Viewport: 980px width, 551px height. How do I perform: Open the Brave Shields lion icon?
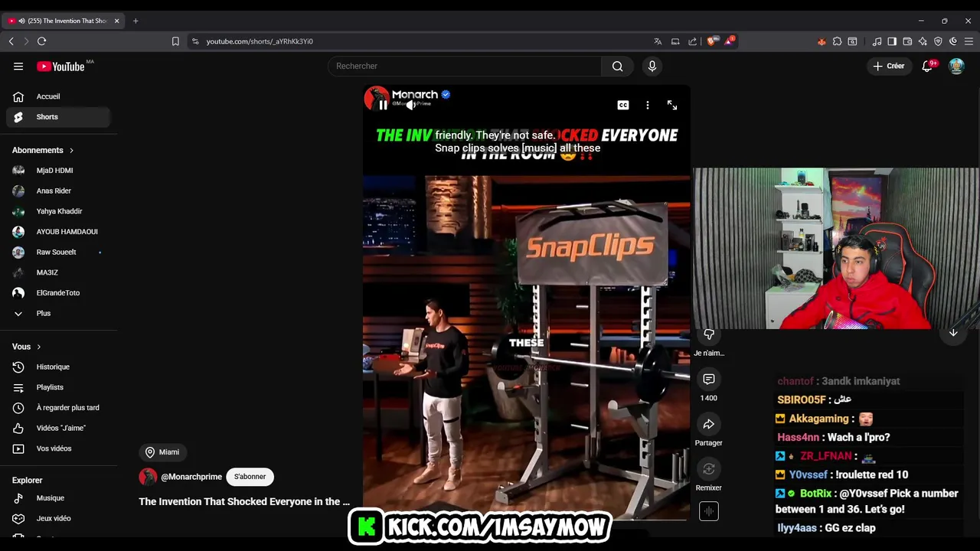712,41
